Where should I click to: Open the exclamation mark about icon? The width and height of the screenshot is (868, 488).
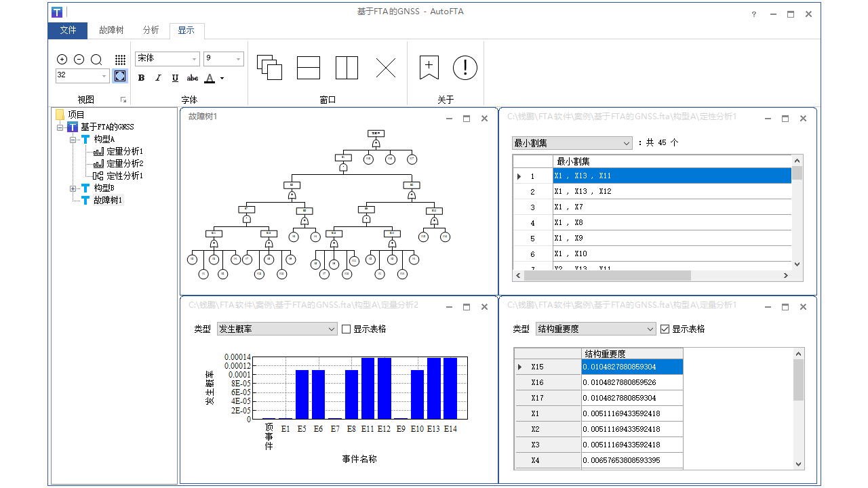[x=465, y=68]
